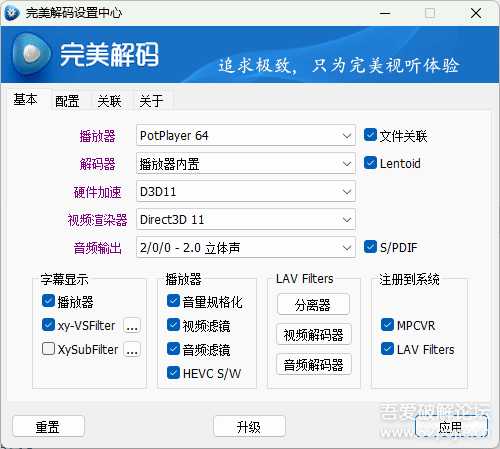The width and height of the screenshot is (500, 449).
Task: Click the 字幕显示 group title
Action: [64, 279]
